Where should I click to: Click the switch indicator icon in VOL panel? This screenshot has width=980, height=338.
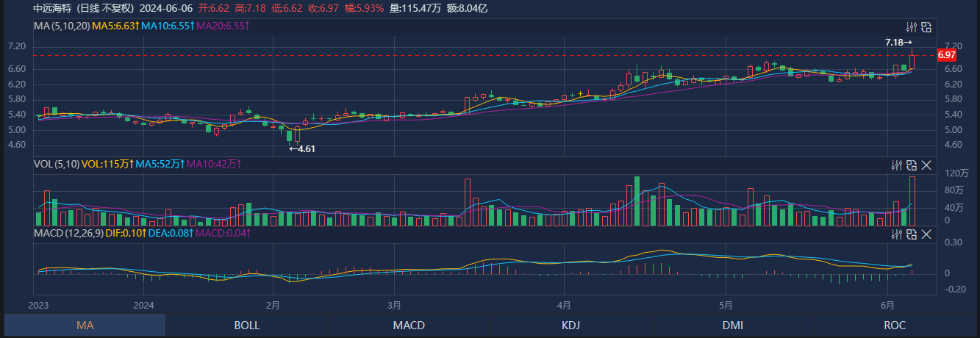[912, 165]
